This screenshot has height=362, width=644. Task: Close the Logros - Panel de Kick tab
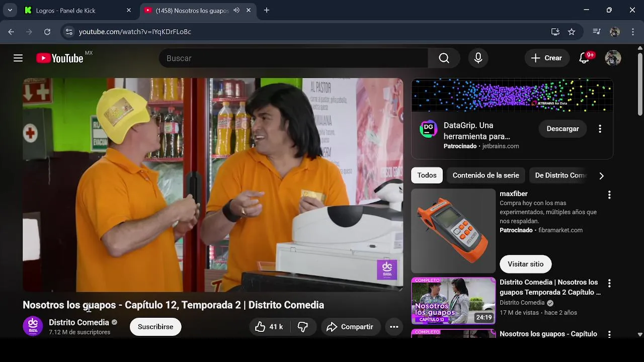click(129, 10)
